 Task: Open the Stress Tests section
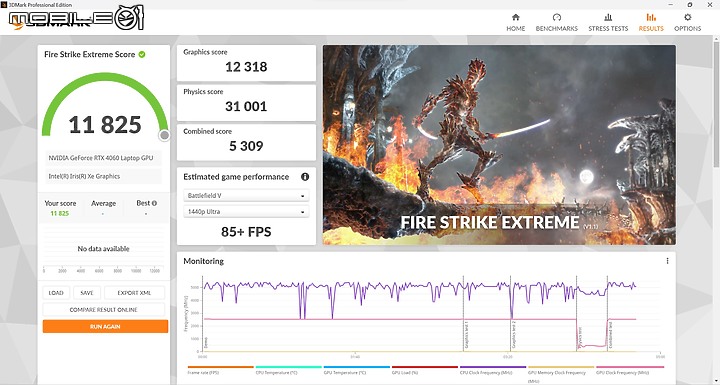click(608, 23)
